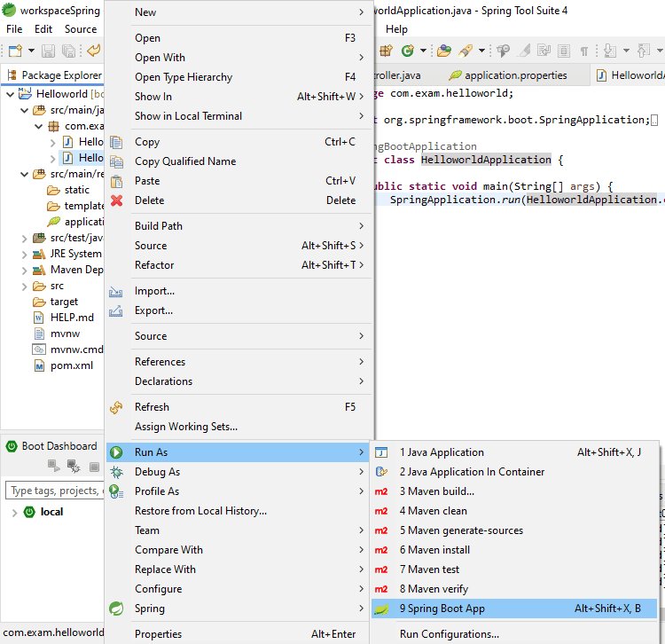Select mvnw.cmd file in the tree

(x=76, y=349)
